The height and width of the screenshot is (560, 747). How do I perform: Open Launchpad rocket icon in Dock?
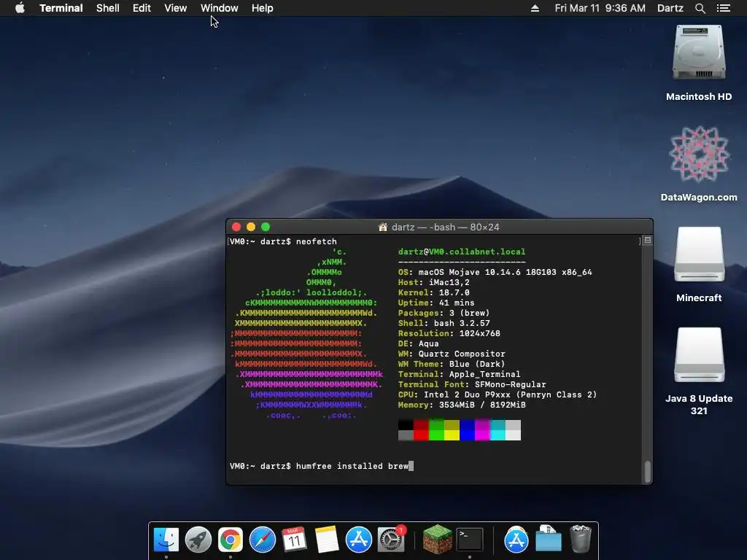(x=198, y=540)
